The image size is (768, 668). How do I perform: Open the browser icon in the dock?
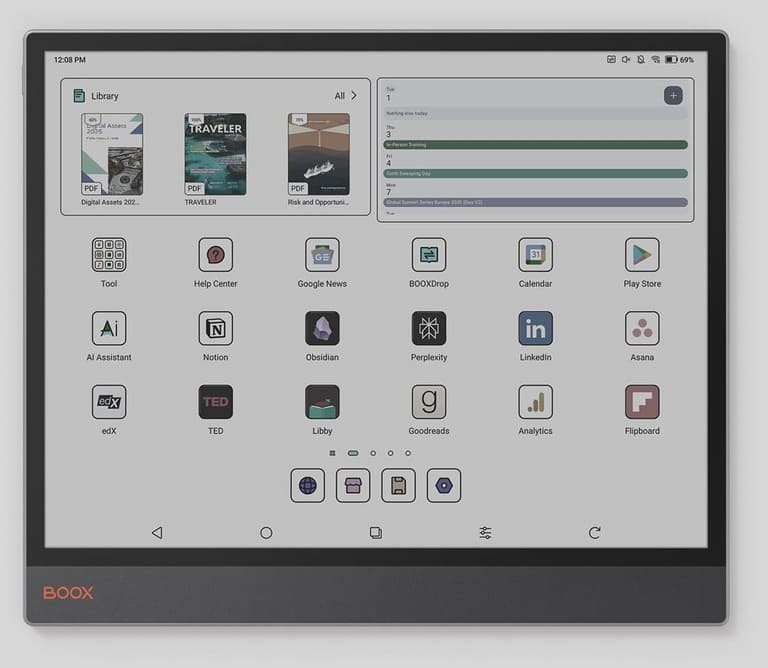(x=307, y=486)
